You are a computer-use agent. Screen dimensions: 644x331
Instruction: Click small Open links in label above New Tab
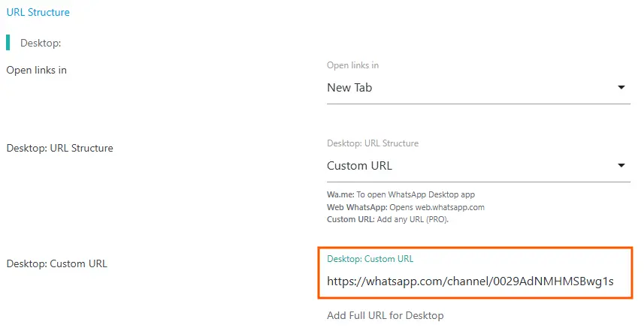click(352, 65)
